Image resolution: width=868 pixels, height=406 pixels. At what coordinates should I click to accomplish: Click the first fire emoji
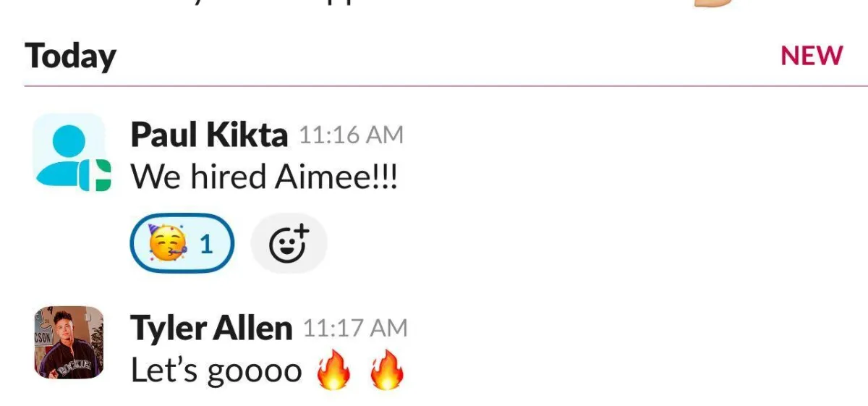pos(333,372)
